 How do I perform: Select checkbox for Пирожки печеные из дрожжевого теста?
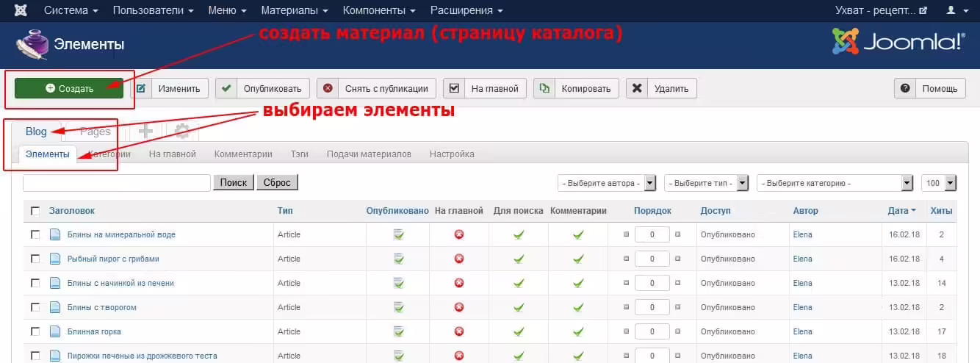point(35,356)
